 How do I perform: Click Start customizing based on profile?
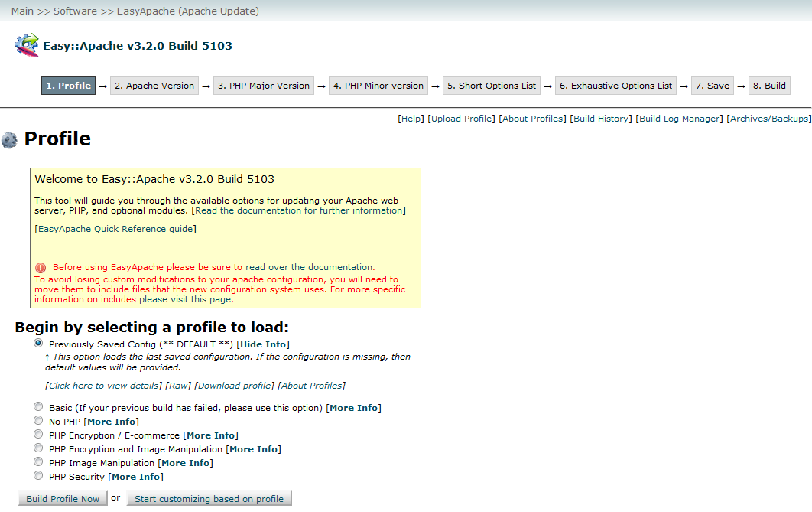[x=209, y=499]
